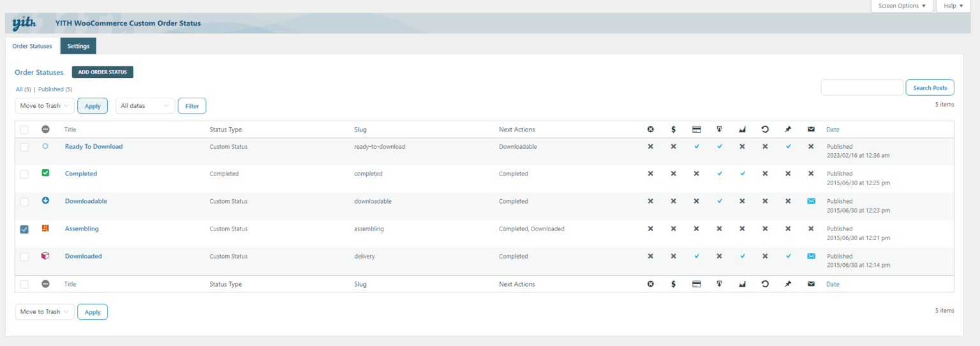Filter by Published (5)
Image resolution: width=980 pixels, height=346 pixels.
click(55, 89)
